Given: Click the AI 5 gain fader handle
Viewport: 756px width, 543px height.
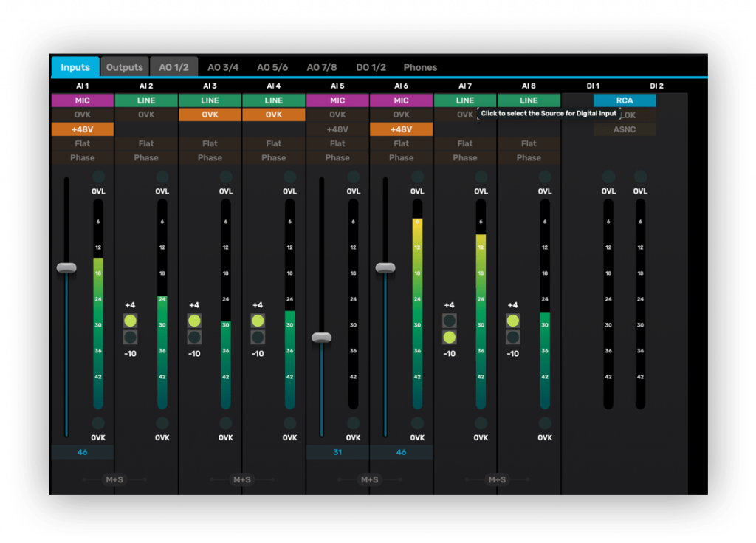Looking at the screenshot, I should click(x=321, y=338).
